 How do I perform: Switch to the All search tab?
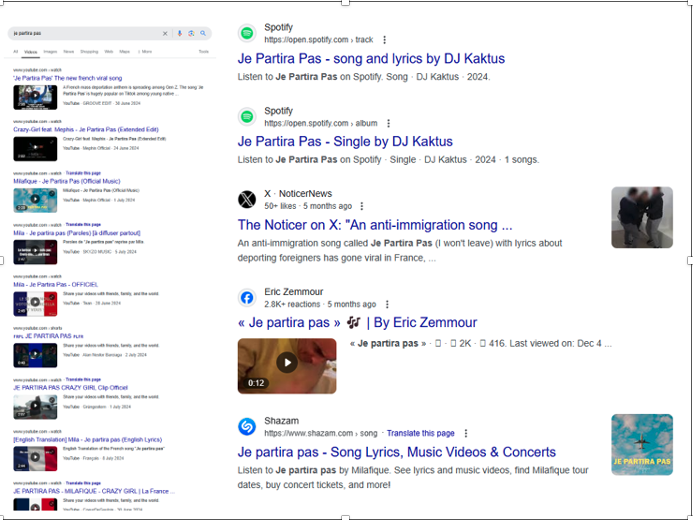pos(16,52)
